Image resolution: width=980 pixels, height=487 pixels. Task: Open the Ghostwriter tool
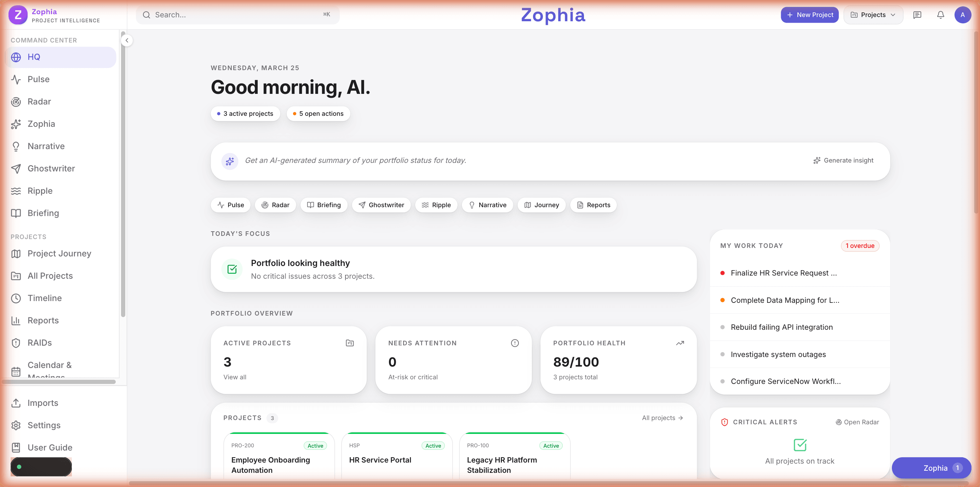click(x=51, y=168)
